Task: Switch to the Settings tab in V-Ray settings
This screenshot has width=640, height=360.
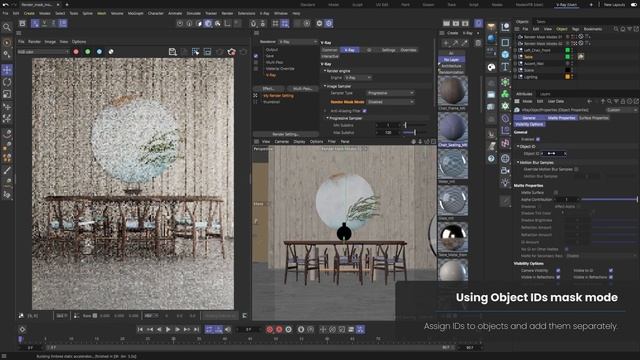Action: click(388, 50)
